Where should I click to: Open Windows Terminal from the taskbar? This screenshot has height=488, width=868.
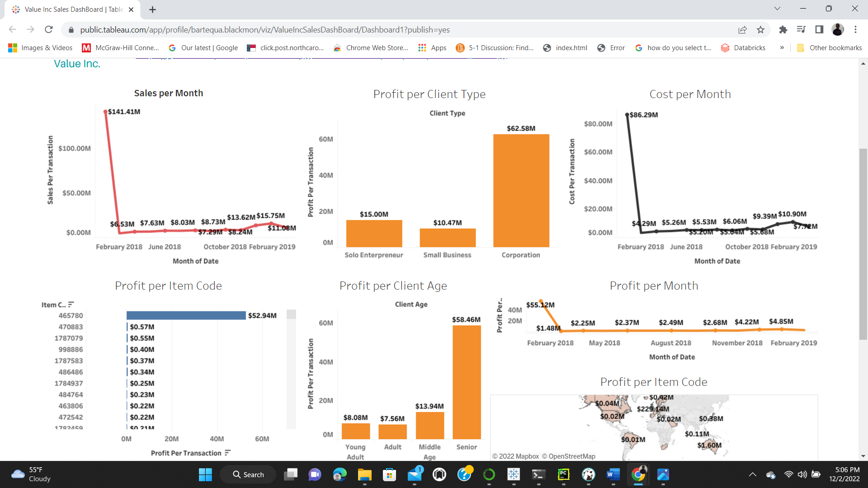538,474
